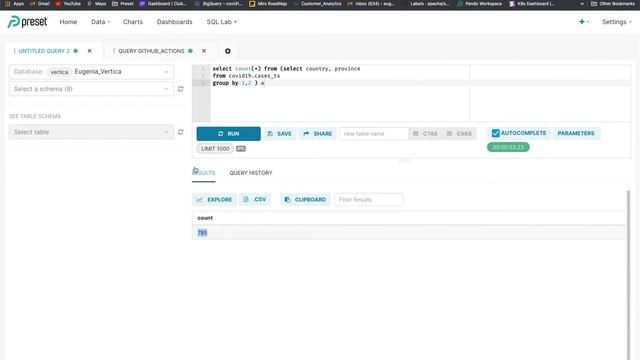The width and height of the screenshot is (640, 360).
Task: Toggle the Autocomplete checkbox
Action: pyautogui.click(x=496, y=133)
